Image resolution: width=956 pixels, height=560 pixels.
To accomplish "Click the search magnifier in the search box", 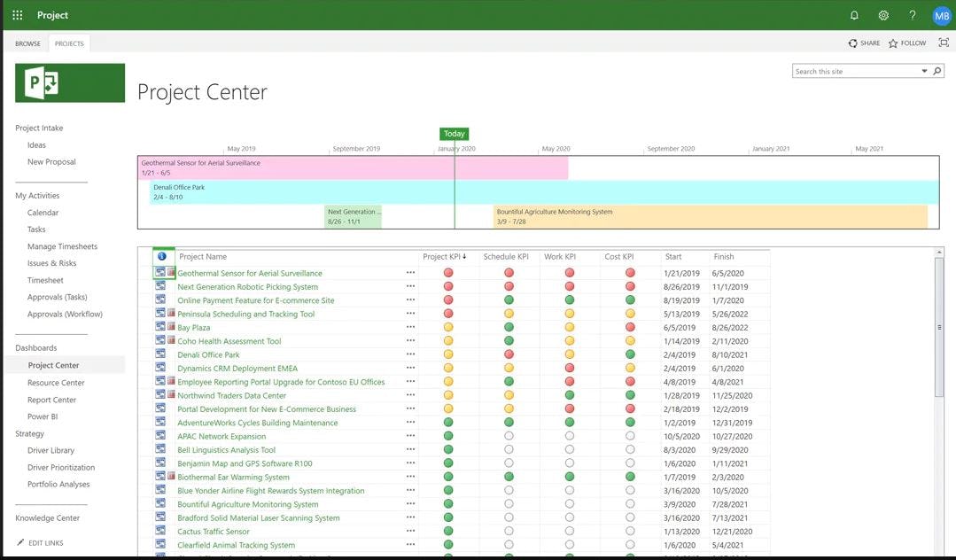I will pos(937,70).
